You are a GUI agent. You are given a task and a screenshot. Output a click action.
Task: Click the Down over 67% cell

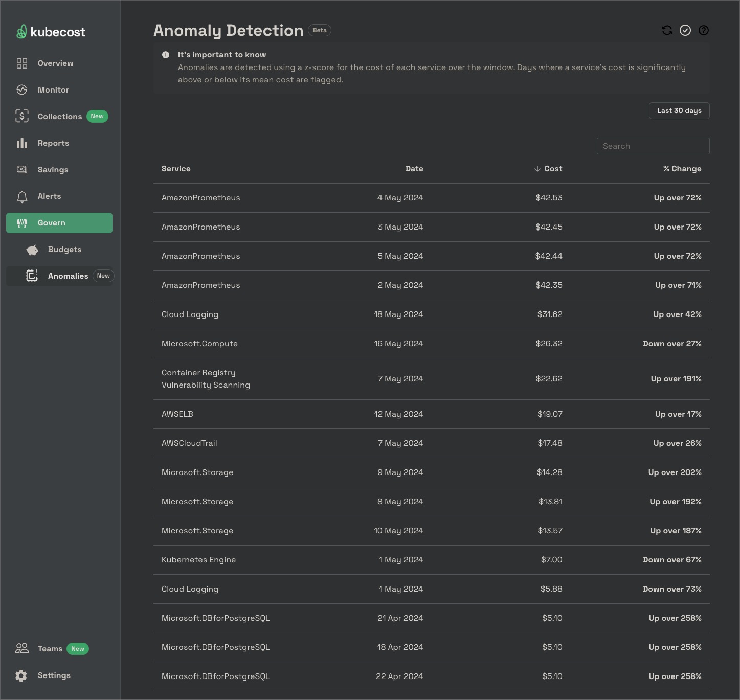[x=672, y=560]
